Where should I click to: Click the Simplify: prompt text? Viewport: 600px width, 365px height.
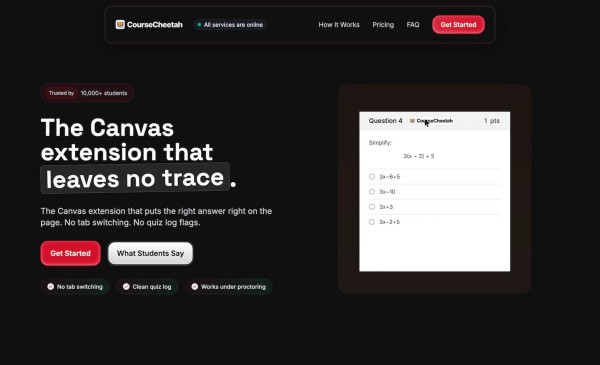tap(380, 143)
